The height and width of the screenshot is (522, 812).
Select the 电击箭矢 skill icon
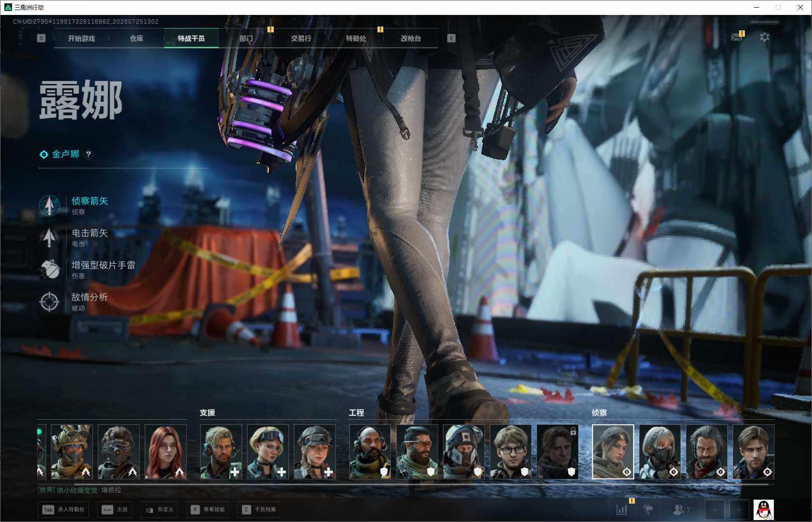click(49, 237)
